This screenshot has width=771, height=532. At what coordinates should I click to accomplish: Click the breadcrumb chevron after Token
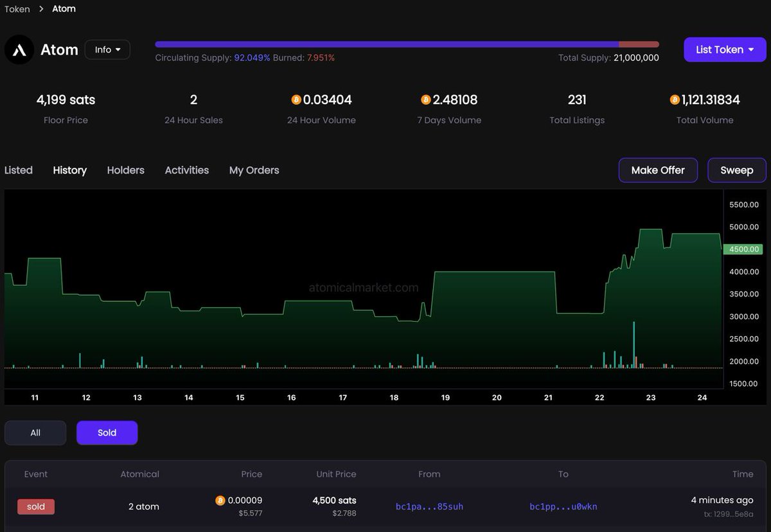pyautogui.click(x=41, y=9)
